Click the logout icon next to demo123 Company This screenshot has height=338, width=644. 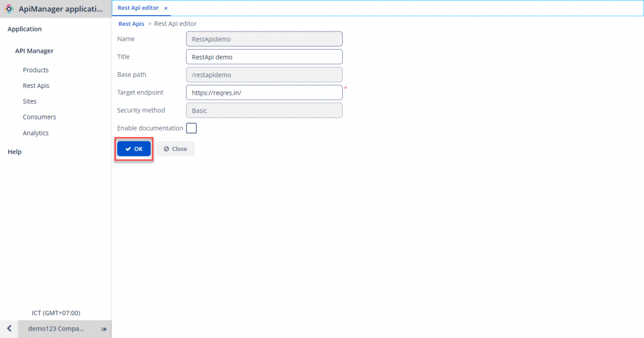(x=104, y=329)
